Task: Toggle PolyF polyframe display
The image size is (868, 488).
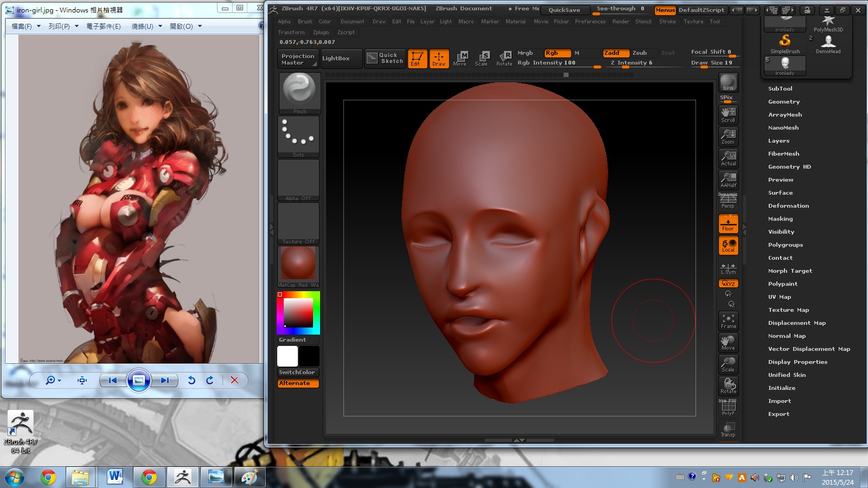Action: [728, 408]
